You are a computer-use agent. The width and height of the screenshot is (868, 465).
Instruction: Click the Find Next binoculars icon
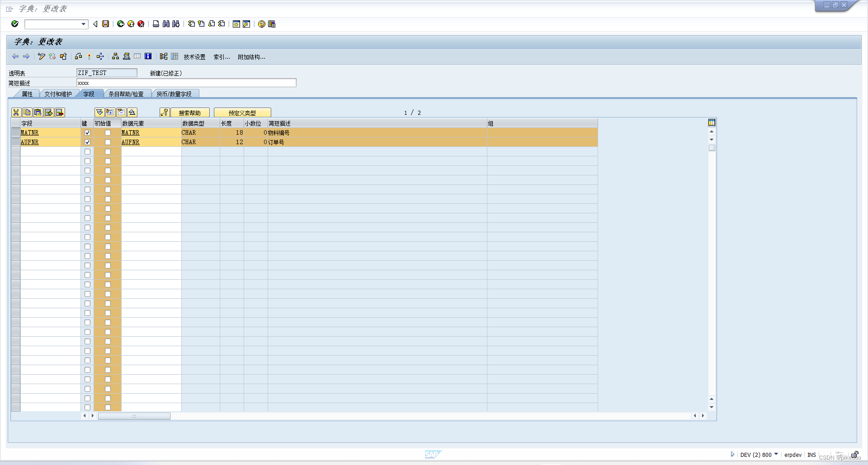[176, 24]
